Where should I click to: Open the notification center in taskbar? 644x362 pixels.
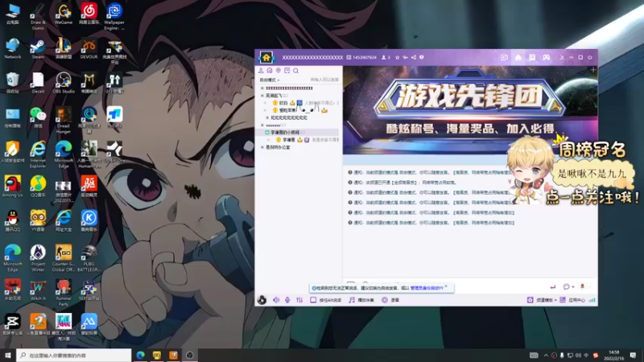633,355
